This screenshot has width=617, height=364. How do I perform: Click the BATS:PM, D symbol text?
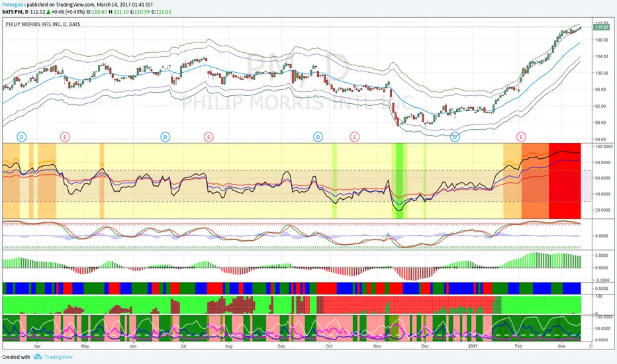15,12
